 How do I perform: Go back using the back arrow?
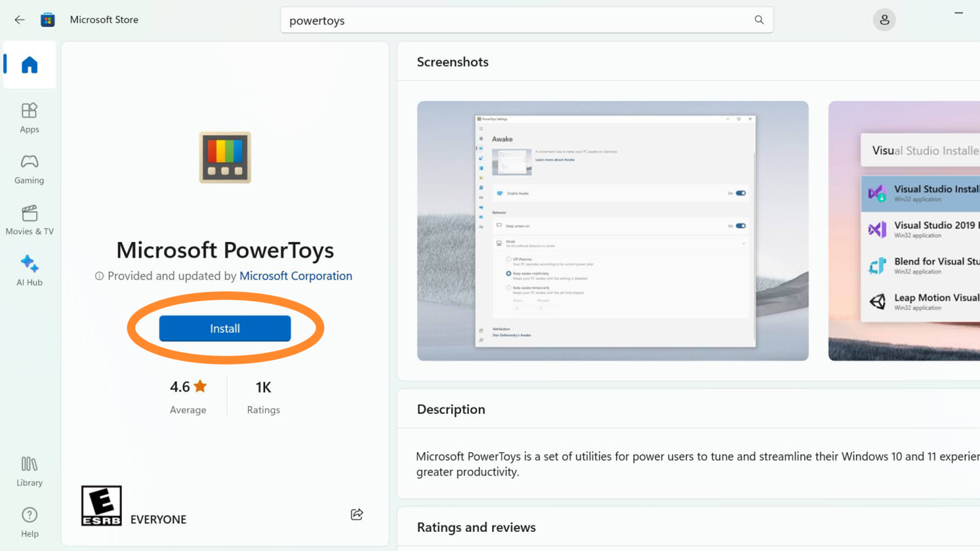point(19,20)
